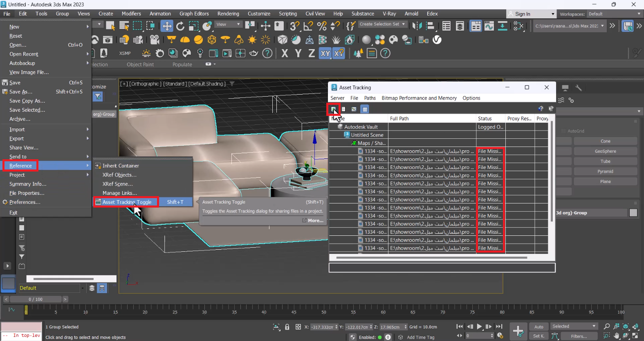Constrain movement to the Z axis
The height and width of the screenshot is (341, 644).
[312, 53]
